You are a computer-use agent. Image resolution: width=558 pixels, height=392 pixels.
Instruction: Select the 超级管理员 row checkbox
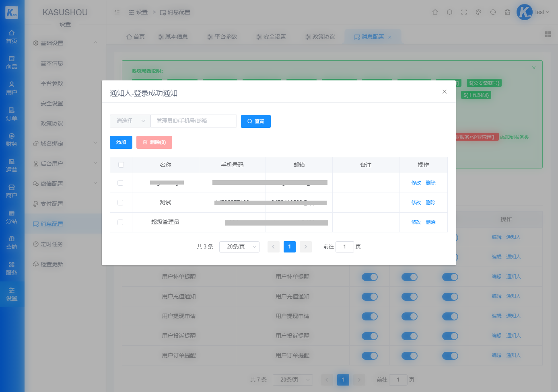point(120,222)
